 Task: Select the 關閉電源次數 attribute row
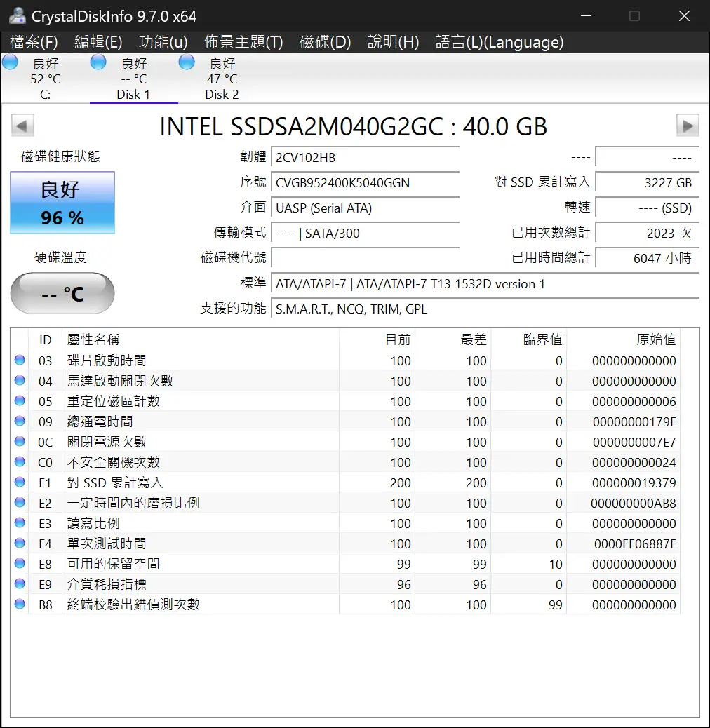pos(345,442)
